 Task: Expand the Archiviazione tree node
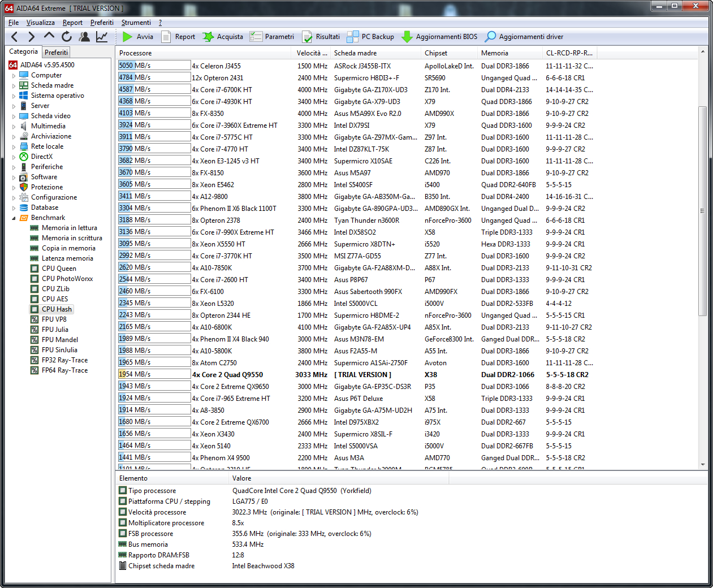[x=14, y=137]
